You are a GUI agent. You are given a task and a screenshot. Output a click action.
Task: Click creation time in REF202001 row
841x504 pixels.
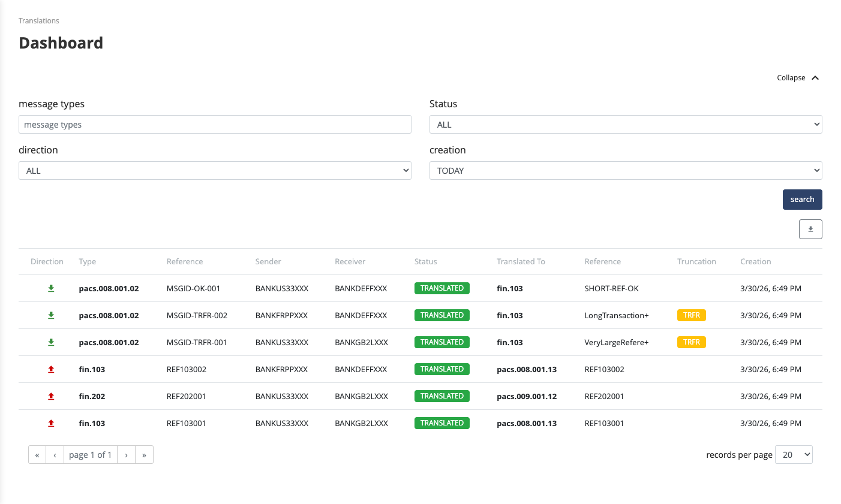pyautogui.click(x=771, y=396)
